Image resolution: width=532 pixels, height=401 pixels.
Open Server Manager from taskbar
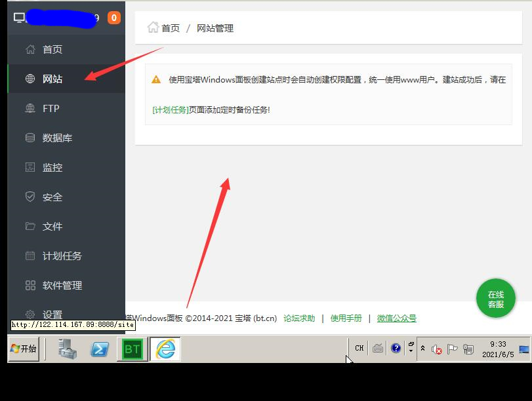click(x=67, y=349)
